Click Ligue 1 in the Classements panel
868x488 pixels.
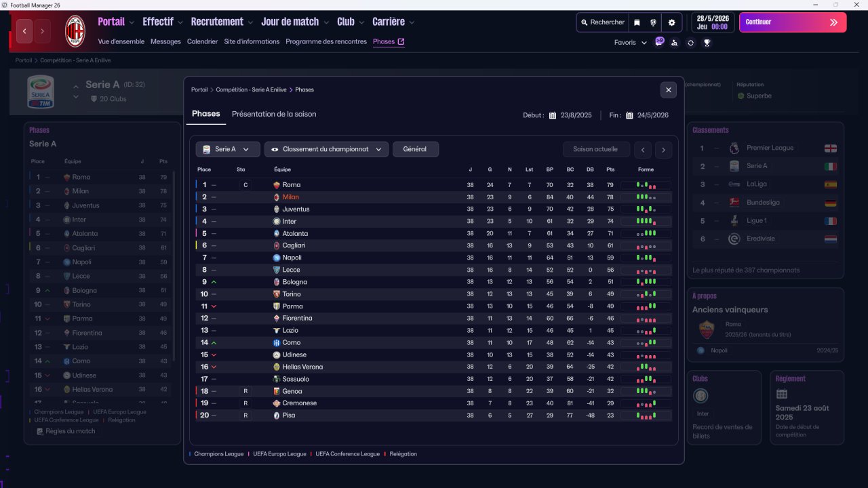coord(757,221)
